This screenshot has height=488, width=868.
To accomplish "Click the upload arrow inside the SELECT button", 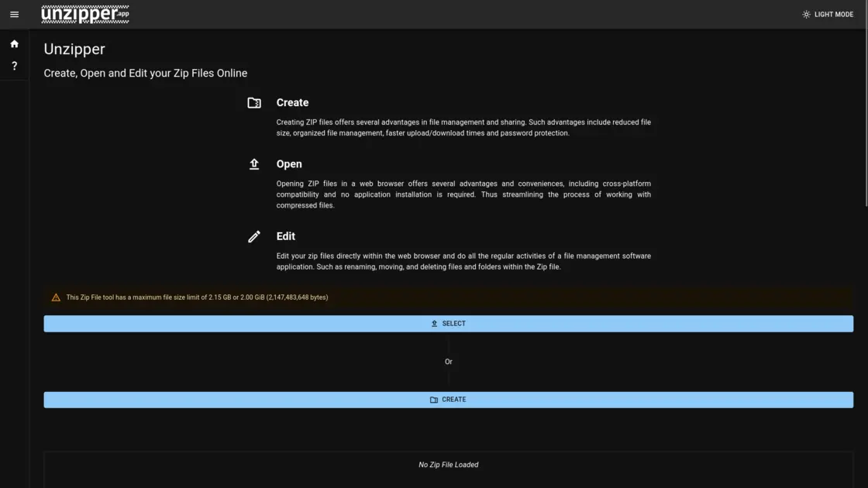I will [435, 323].
